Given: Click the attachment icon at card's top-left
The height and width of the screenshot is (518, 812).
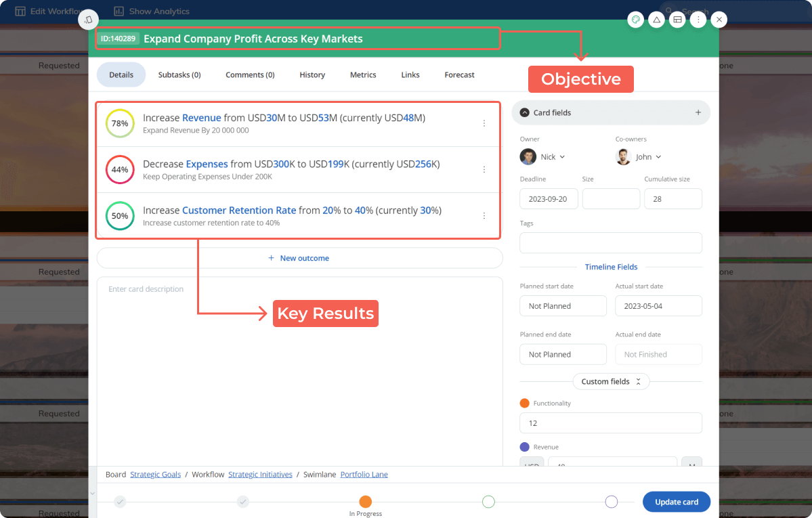Looking at the screenshot, I should coord(89,20).
